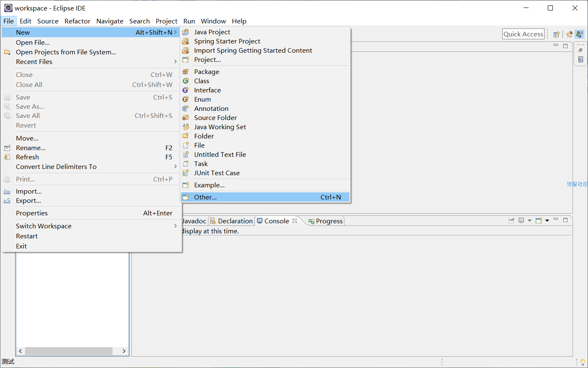Screen dimensions: 588x368
Task: Open Properties from File menu
Action: (91, 213)
